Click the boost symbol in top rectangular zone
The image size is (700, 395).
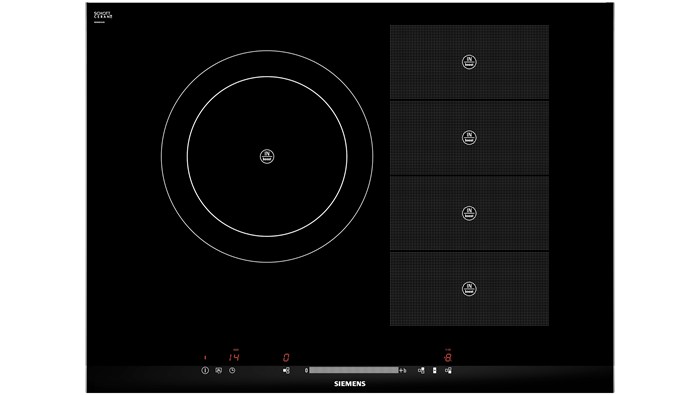click(469, 62)
